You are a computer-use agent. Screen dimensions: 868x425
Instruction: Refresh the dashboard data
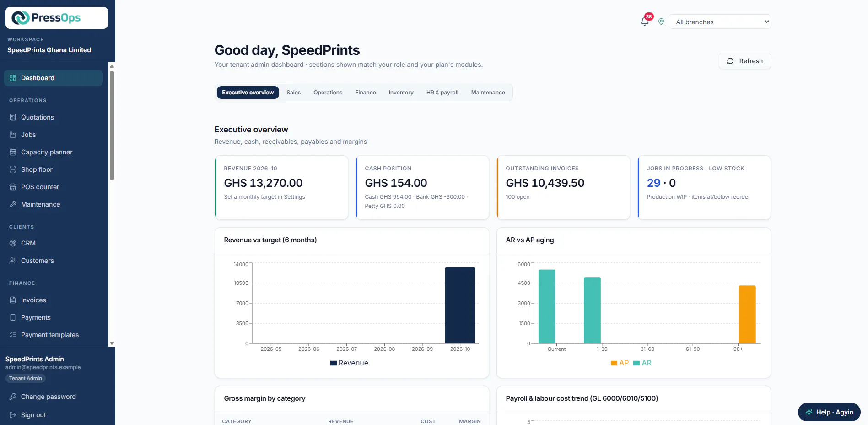[745, 61]
